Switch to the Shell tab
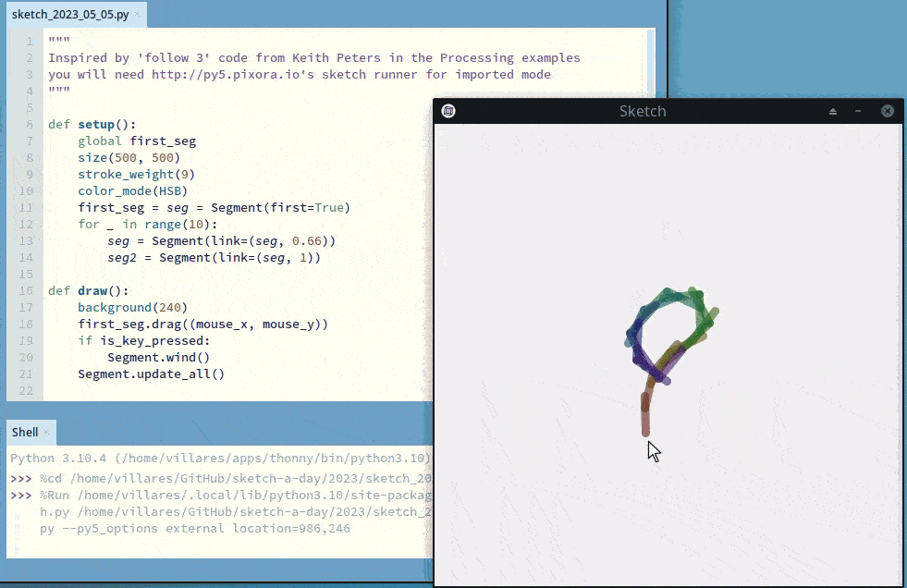The image size is (907, 588). 24,432
